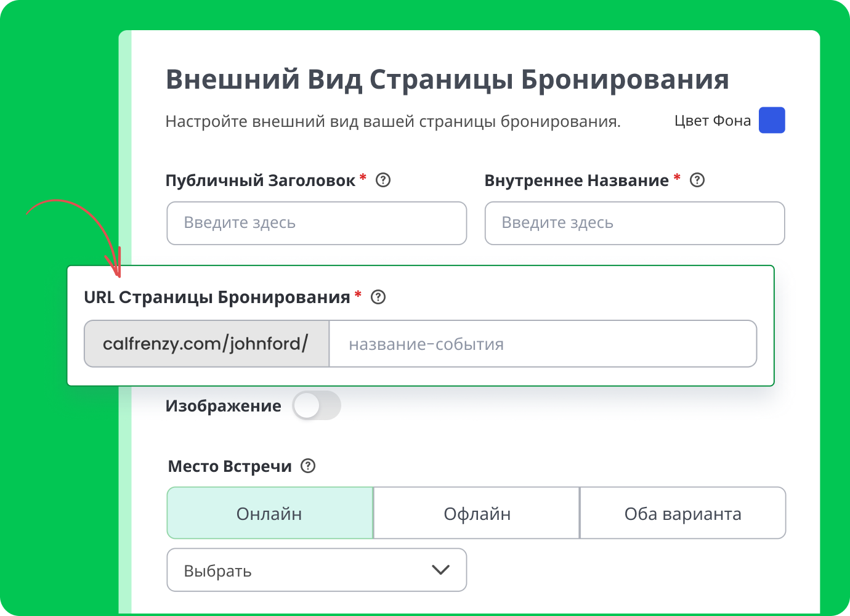Click the Цвет Фона label

[713, 121]
